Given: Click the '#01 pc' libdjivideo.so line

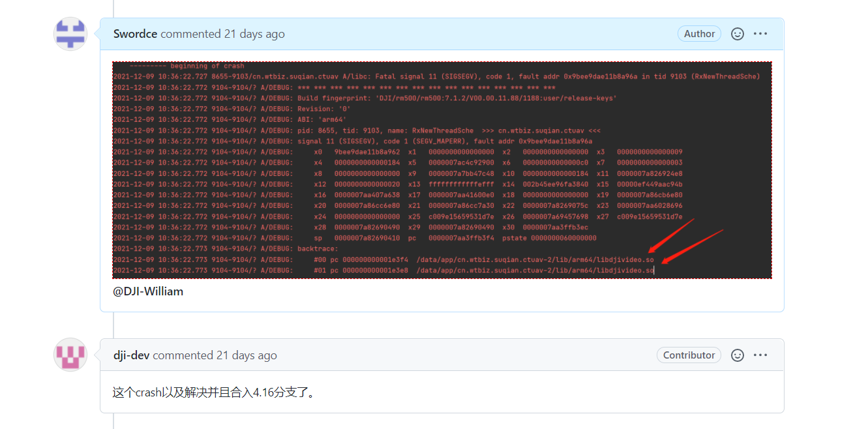Looking at the screenshot, I should click(x=383, y=270).
